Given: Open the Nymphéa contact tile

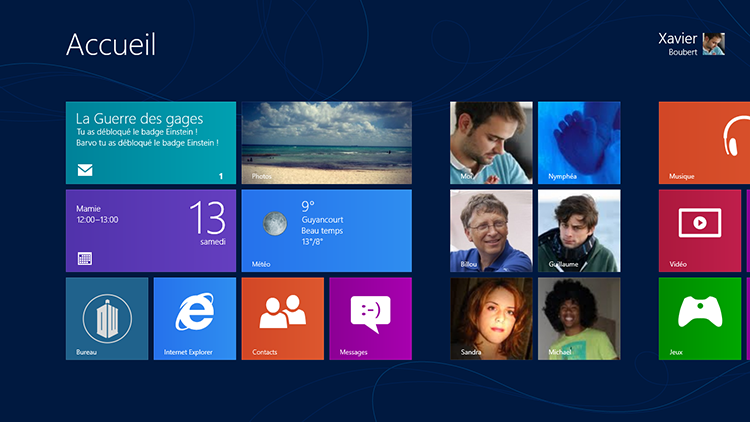Looking at the screenshot, I should tap(579, 143).
